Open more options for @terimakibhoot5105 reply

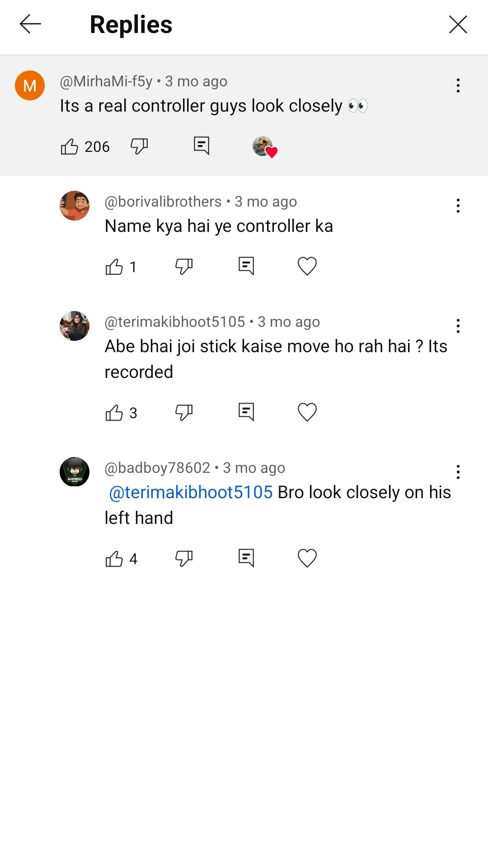point(458,326)
